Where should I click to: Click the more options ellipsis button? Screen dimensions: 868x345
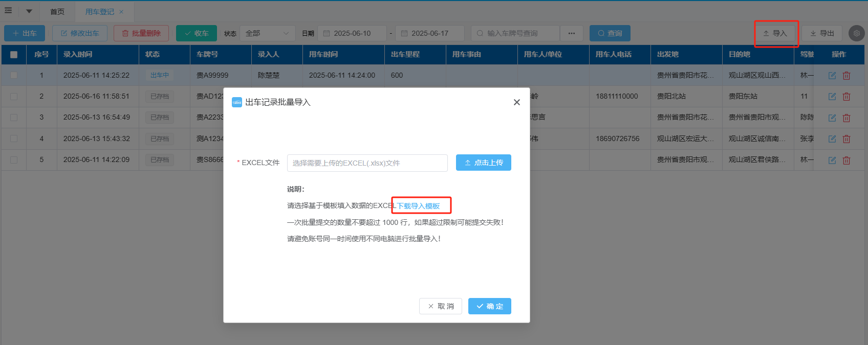pos(572,33)
